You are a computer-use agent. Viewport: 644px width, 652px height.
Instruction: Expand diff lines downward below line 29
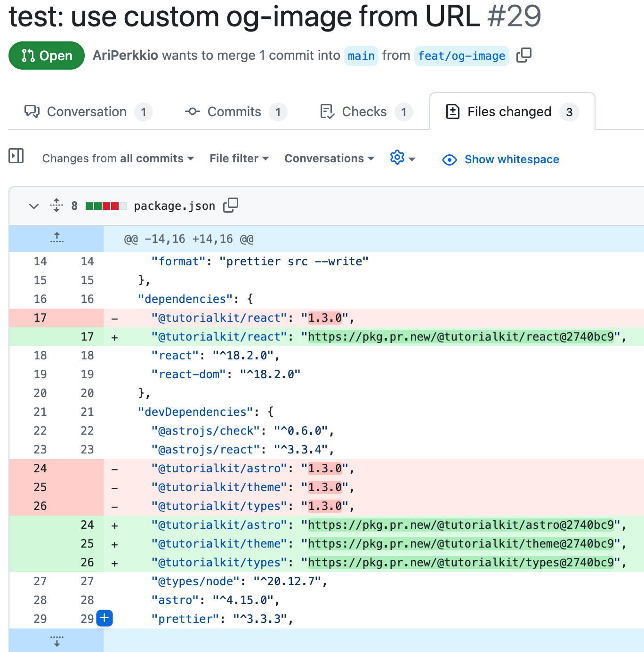click(56, 641)
